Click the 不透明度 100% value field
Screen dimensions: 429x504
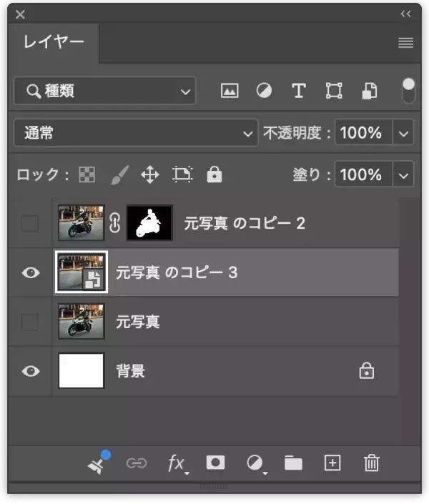363,133
